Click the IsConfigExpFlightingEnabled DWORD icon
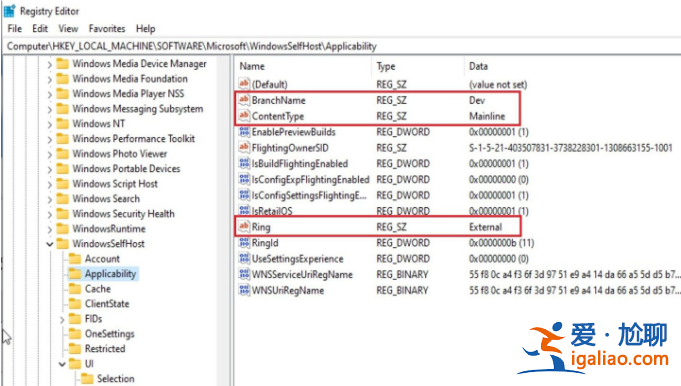 [244, 179]
